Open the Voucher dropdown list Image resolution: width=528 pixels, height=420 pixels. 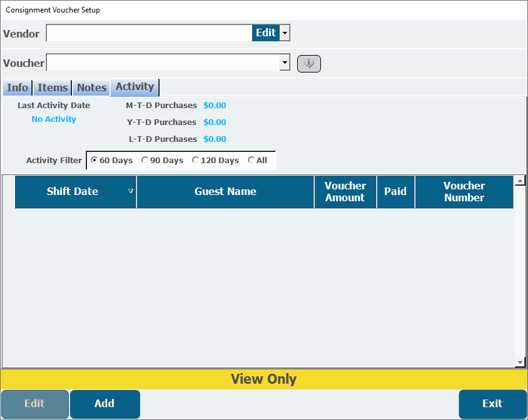[285, 62]
